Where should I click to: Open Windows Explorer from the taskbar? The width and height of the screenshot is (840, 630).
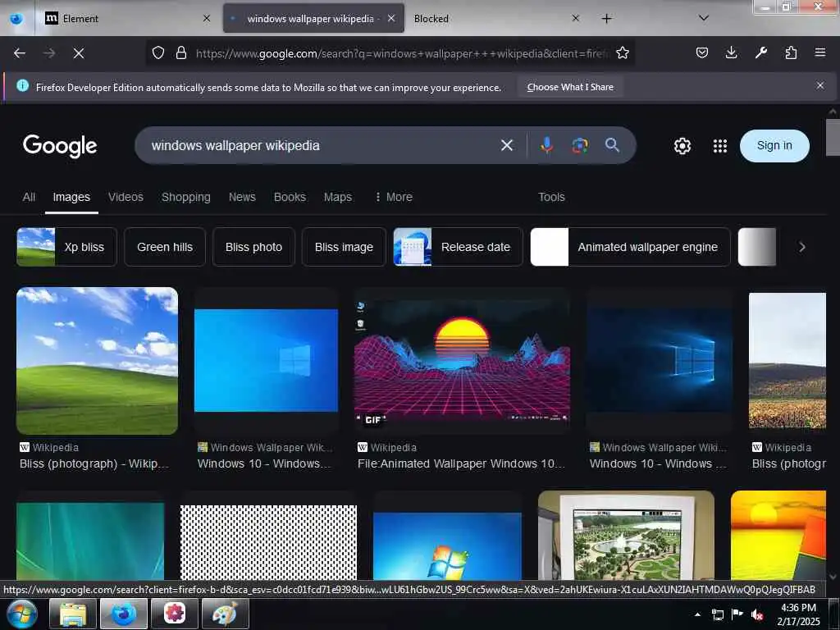[73, 614]
